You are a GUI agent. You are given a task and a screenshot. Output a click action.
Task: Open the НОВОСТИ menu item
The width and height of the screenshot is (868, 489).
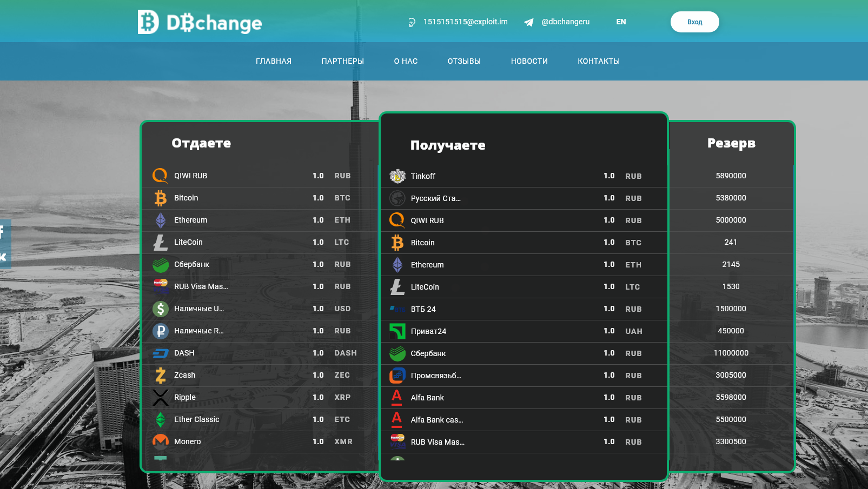click(x=529, y=61)
